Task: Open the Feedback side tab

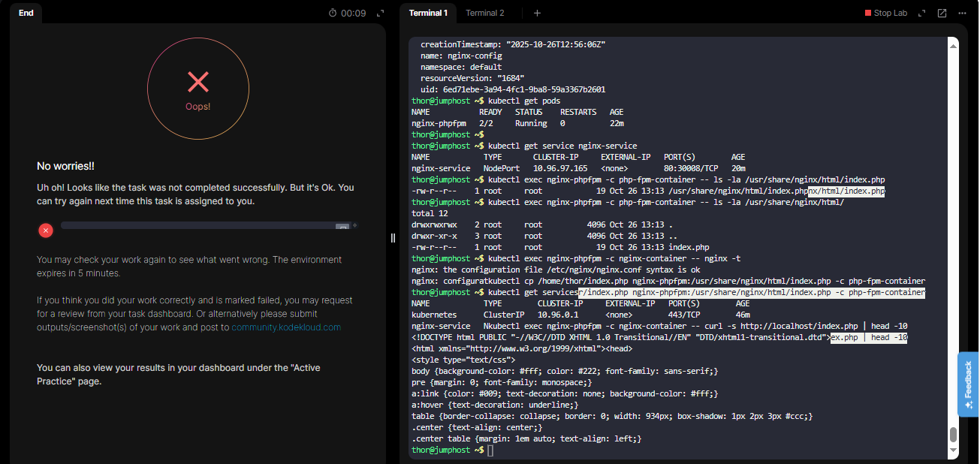Action: (x=968, y=384)
